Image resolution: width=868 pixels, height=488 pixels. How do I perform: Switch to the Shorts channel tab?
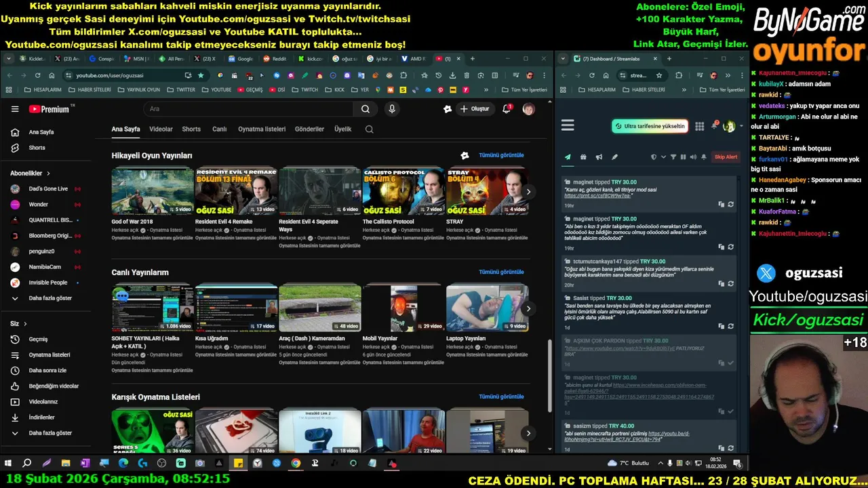pyautogui.click(x=191, y=129)
